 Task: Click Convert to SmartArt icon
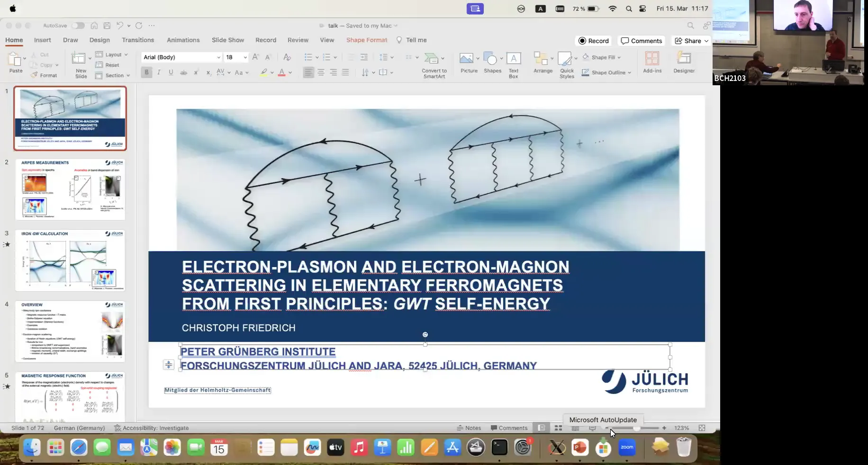pos(431,58)
